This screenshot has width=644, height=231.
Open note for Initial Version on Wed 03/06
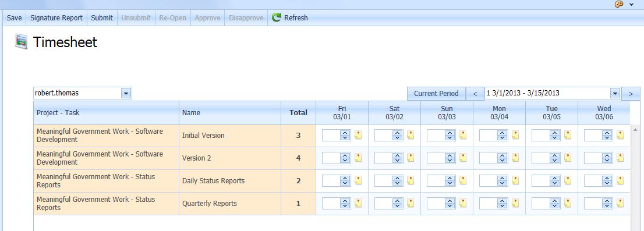pyautogui.click(x=620, y=135)
